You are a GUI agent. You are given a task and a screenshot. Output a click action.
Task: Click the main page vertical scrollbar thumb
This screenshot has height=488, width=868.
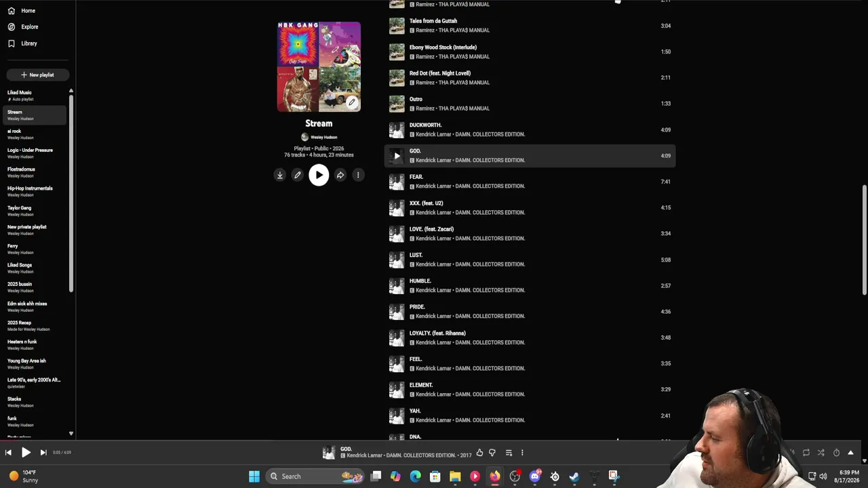coord(864,239)
